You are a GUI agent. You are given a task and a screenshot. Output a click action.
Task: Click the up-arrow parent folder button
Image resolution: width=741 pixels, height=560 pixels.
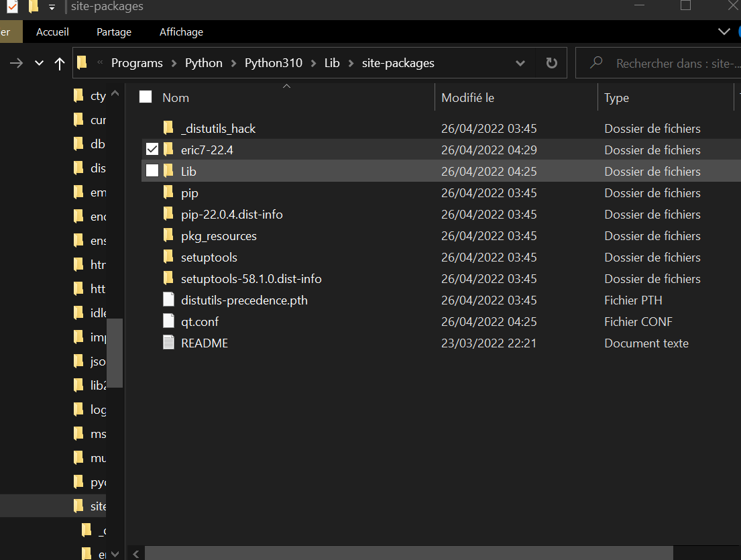(60, 63)
